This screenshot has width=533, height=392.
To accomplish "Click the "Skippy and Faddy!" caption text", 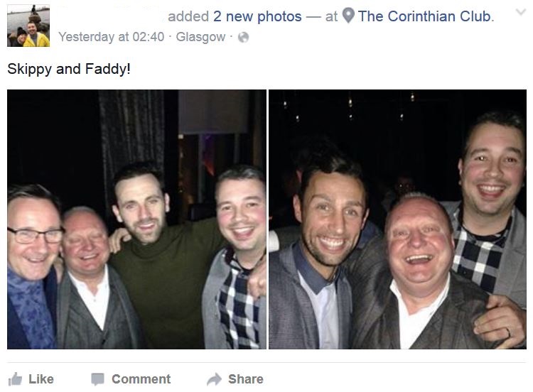I will tap(69, 70).
